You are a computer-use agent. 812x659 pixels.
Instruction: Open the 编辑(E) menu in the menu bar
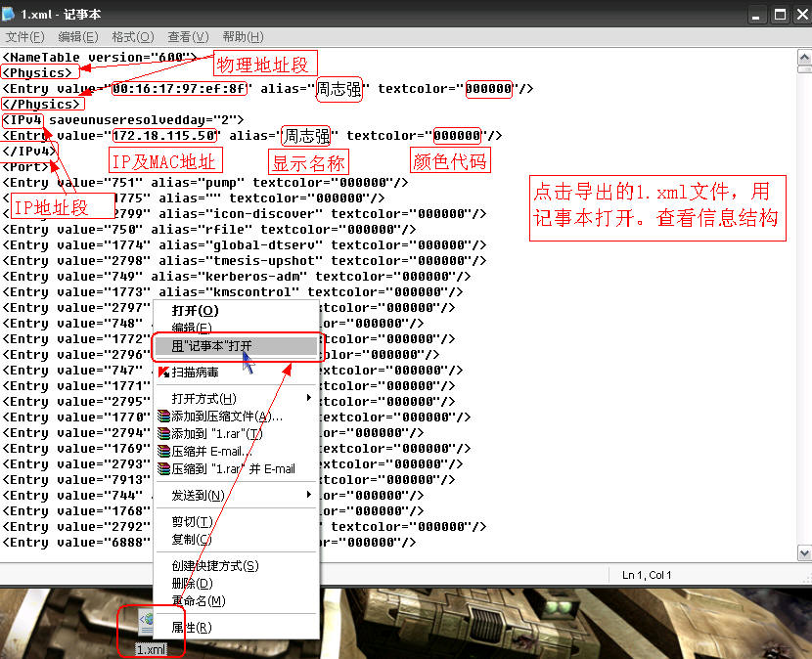tap(76, 36)
